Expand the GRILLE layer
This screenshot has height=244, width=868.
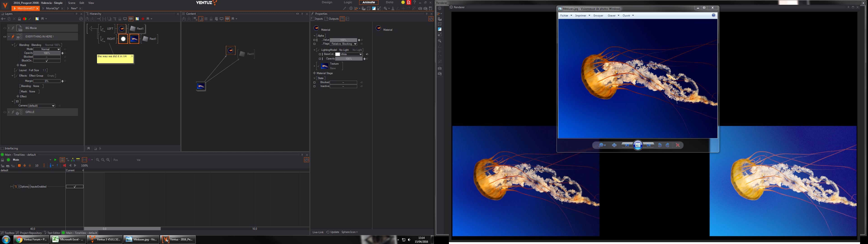point(9,112)
